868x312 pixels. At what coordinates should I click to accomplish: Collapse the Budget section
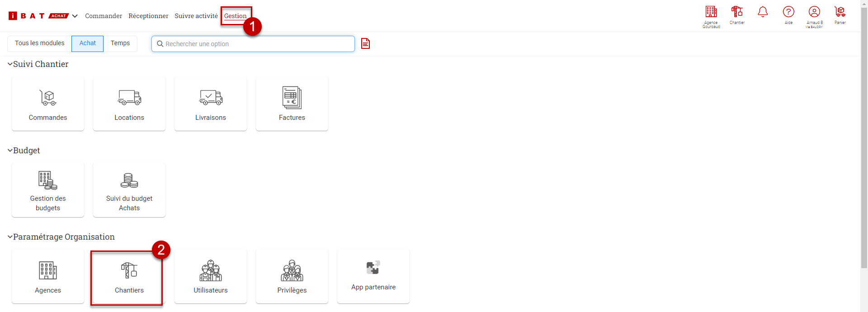(x=10, y=151)
